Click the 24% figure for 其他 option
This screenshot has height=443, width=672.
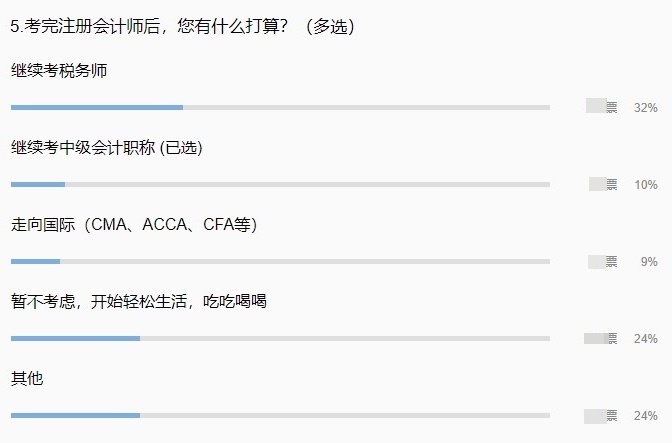pos(645,416)
